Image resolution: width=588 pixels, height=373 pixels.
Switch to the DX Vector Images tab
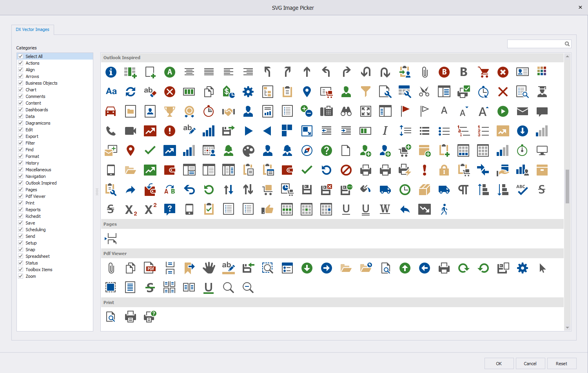[x=33, y=29]
